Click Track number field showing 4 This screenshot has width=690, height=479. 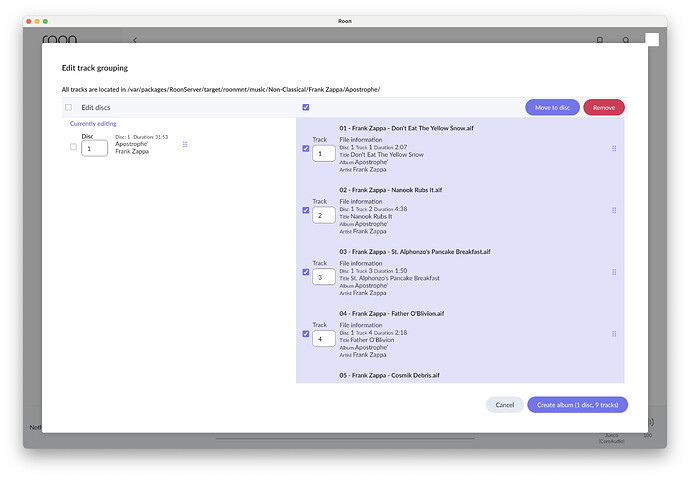(x=324, y=339)
